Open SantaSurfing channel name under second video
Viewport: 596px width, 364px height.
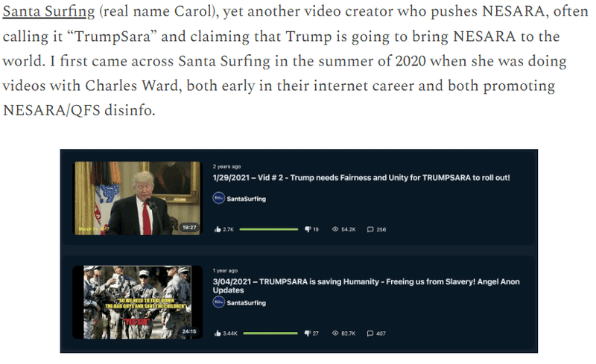247,303
